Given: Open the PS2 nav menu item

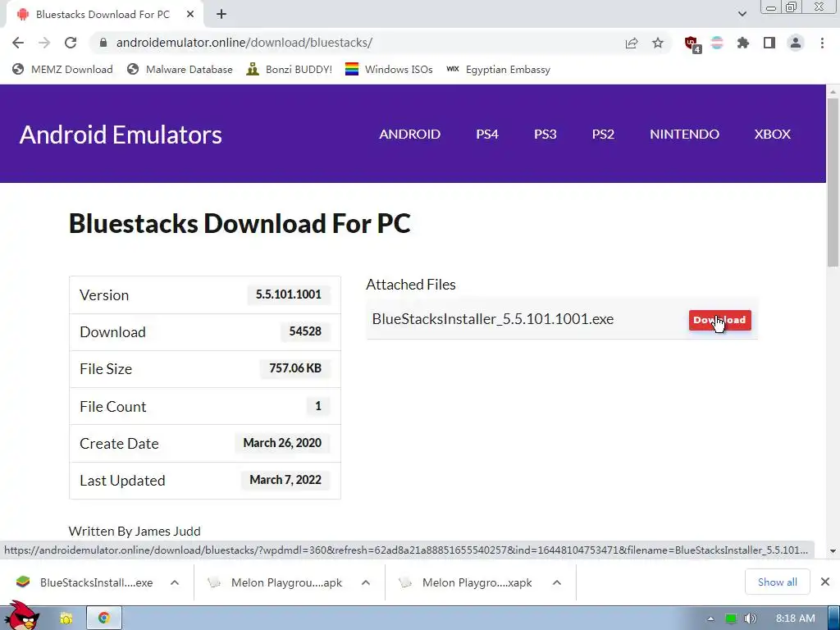Looking at the screenshot, I should click(x=603, y=134).
